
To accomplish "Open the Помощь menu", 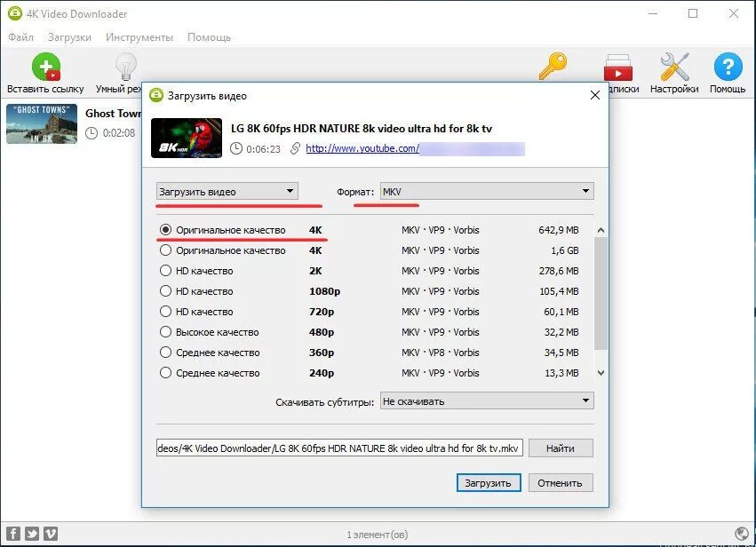I will pos(210,37).
